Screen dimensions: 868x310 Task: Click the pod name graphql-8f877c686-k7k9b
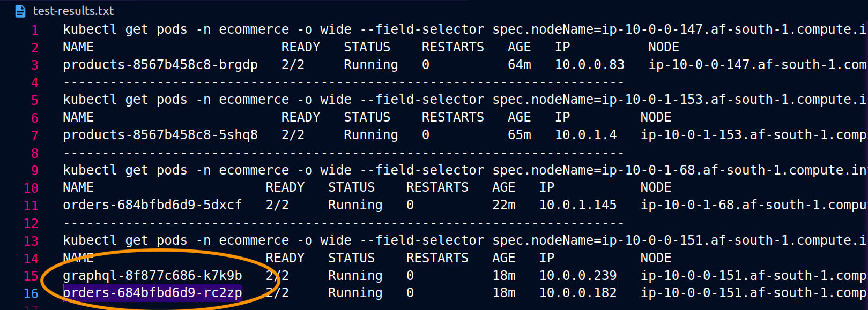click(152, 276)
